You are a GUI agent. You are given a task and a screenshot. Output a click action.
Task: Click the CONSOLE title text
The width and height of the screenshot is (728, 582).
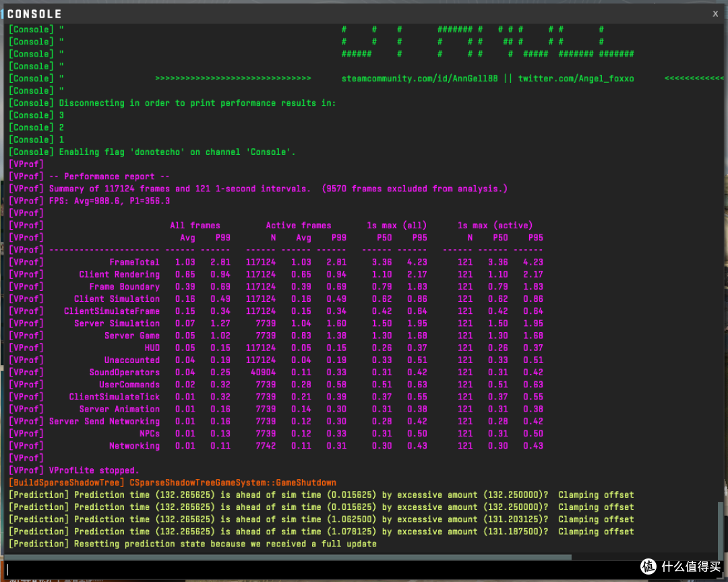click(x=34, y=14)
